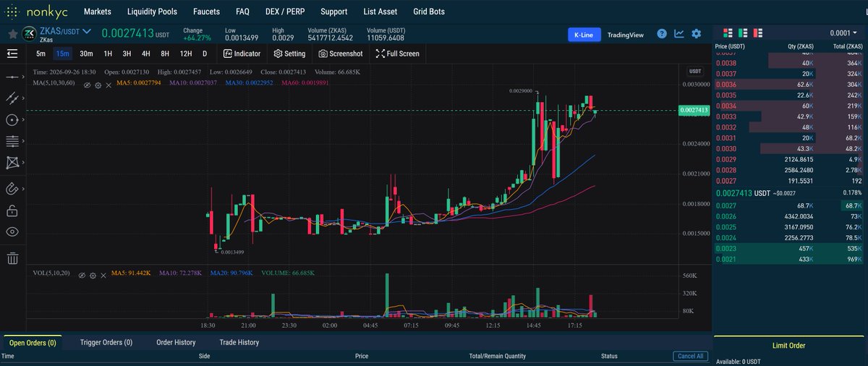Click the ZKAS coin logo icon
Image resolution: width=868 pixels, height=366 pixels.
(x=29, y=33)
